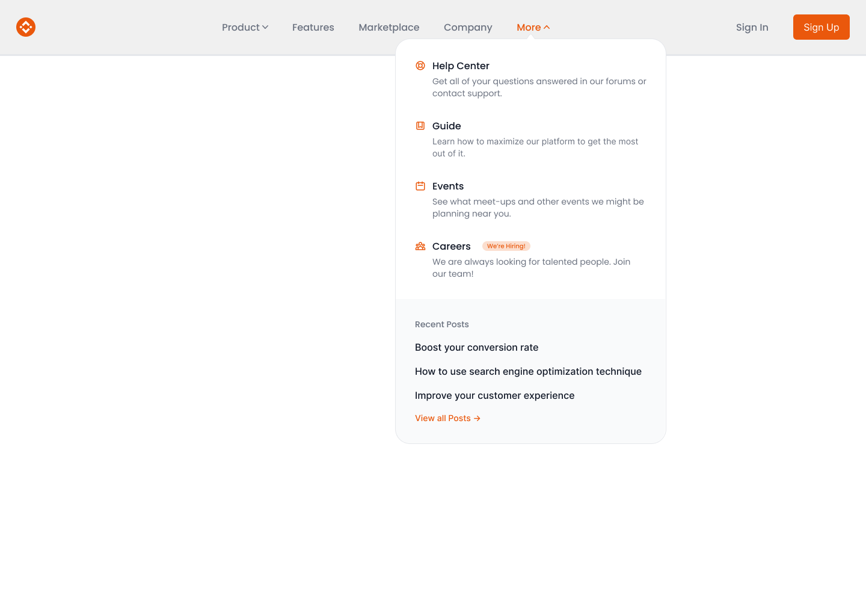
Task: Click the Careers team icon
Action: (x=420, y=245)
